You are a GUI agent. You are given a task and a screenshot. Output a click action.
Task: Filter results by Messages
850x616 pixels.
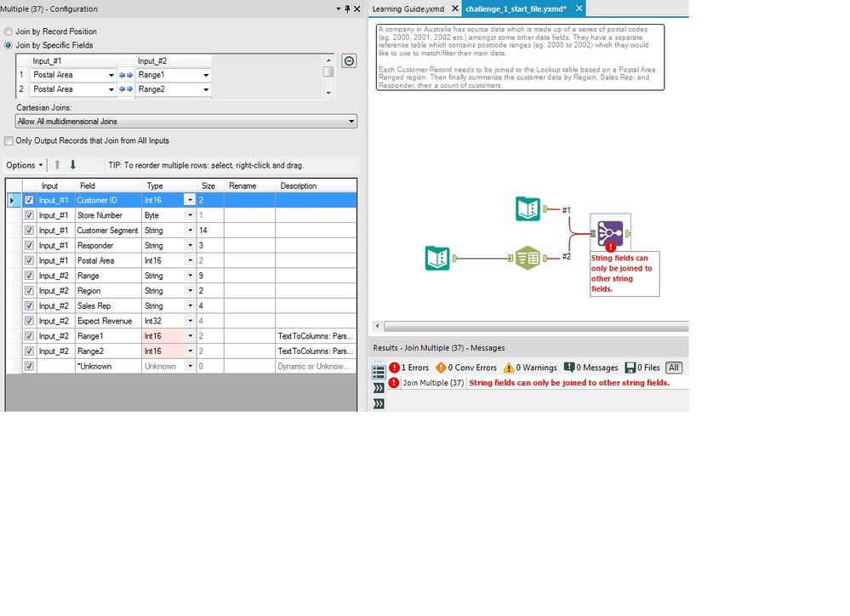coord(590,368)
